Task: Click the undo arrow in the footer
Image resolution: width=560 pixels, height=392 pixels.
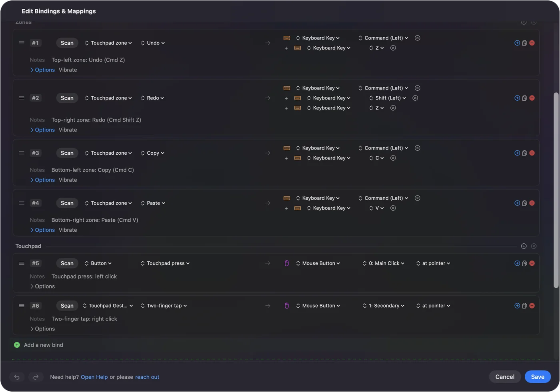Action: tap(17, 377)
